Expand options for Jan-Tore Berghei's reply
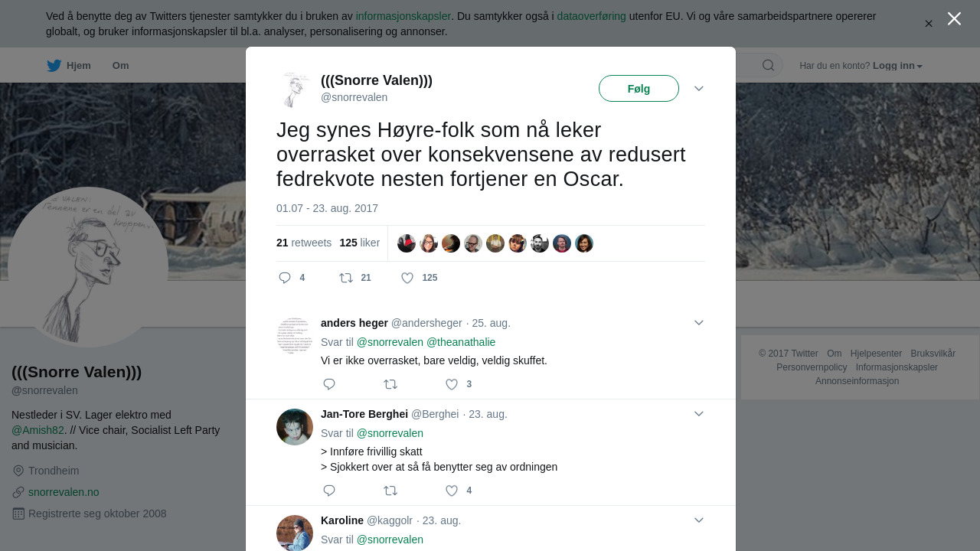The height and width of the screenshot is (551, 980). pyautogui.click(x=698, y=414)
